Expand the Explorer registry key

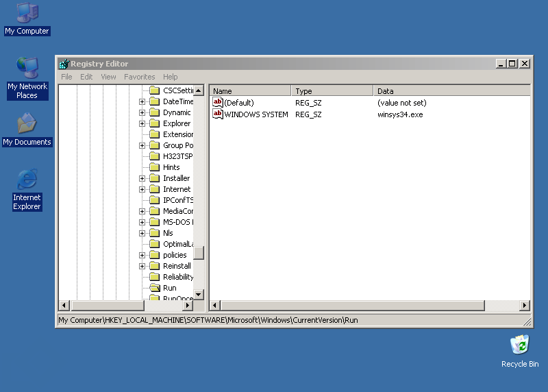pos(142,123)
